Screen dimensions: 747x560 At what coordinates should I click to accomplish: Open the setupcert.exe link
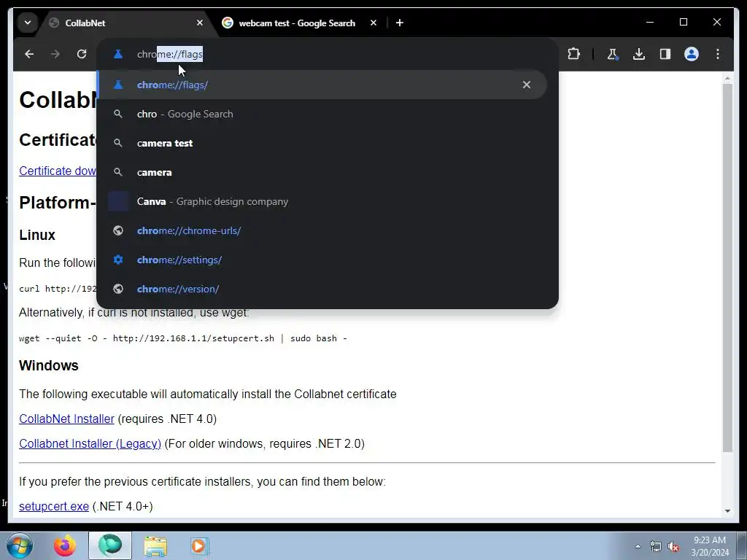(x=54, y=507)
